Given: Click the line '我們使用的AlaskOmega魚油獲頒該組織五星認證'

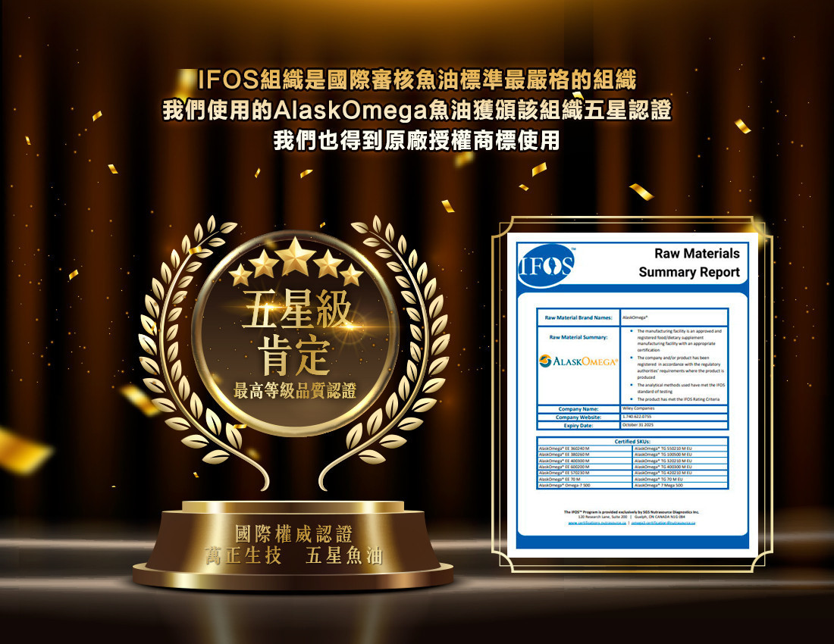Looking at the screenshot, I should tap(416, 110).
